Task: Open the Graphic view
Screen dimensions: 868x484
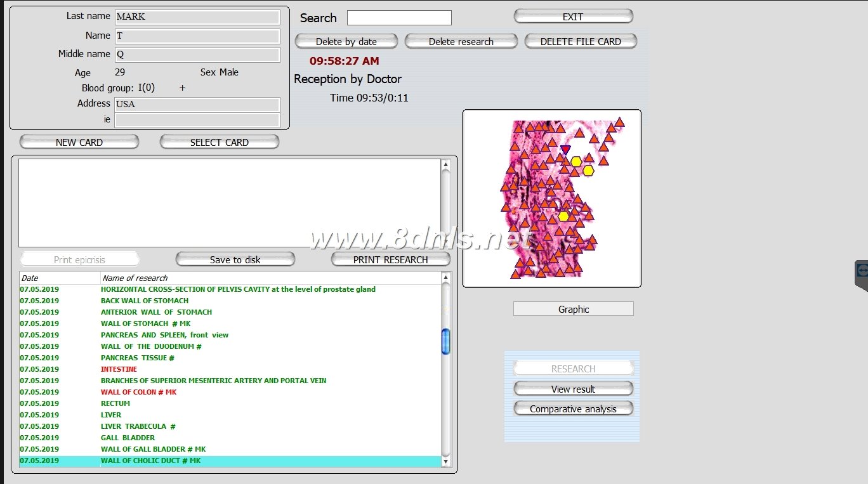Action: point(573,309)
